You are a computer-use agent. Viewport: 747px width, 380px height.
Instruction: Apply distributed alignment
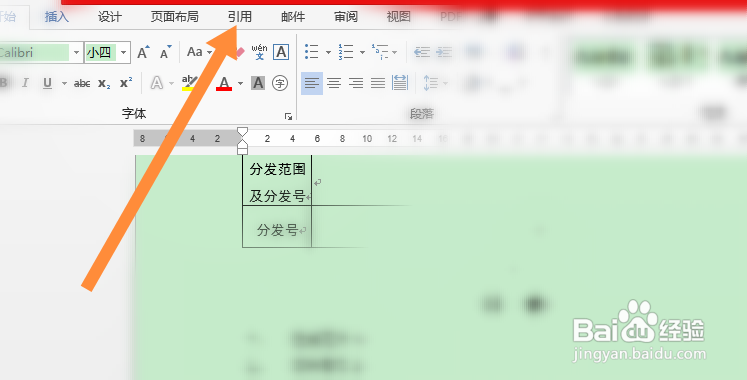[x=400, y=83]
